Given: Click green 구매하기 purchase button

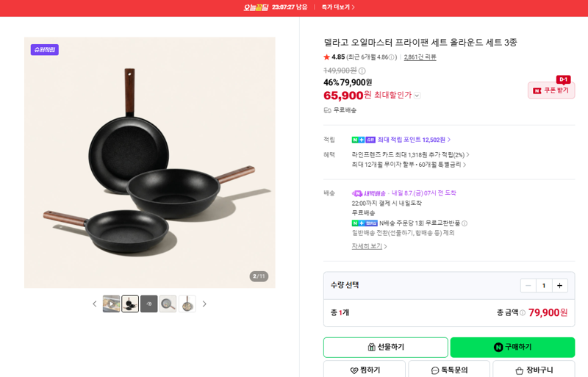Looking at the screenshot, I should tap(512, 348).
